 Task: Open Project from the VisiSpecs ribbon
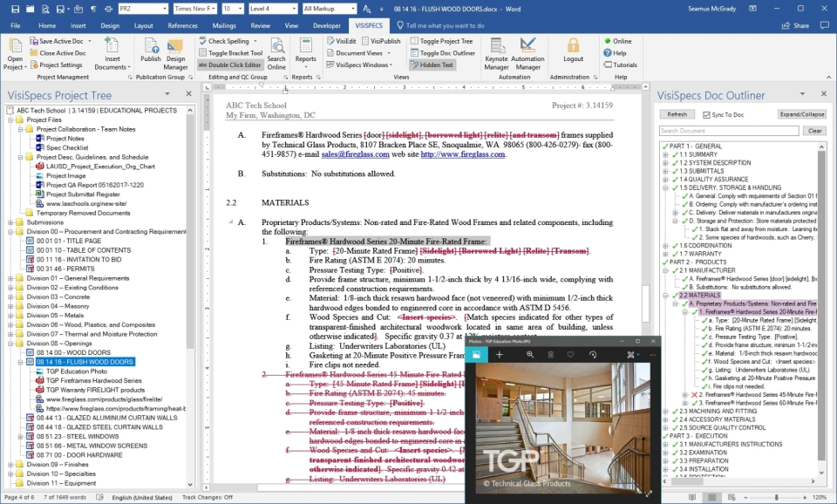[x=15, y=54]
